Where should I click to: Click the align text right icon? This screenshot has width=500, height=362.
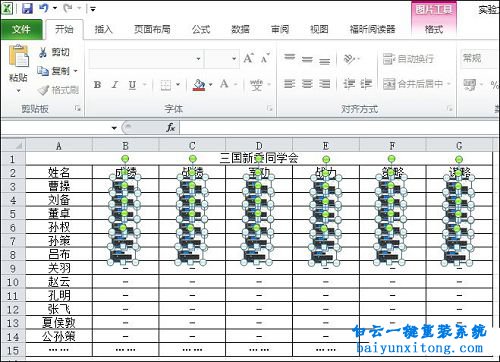[324, 84]
